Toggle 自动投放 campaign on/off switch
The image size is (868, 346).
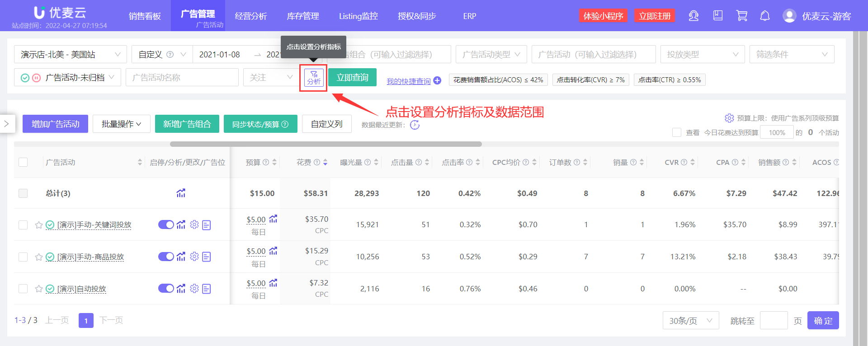click(166, 288)
